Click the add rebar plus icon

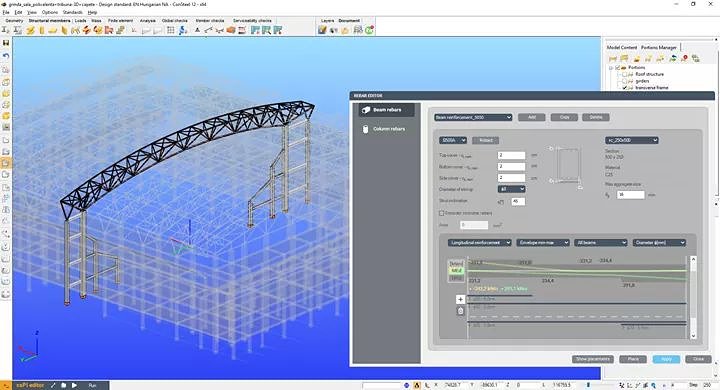tap(461, 300)
